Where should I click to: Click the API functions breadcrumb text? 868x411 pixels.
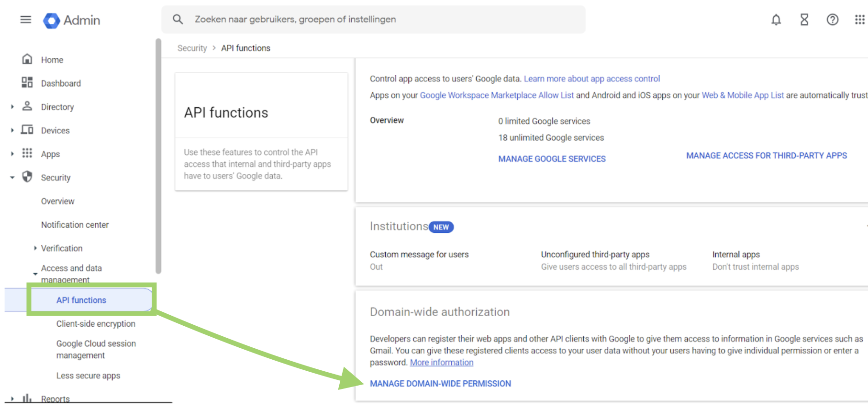tap(245, 48)
